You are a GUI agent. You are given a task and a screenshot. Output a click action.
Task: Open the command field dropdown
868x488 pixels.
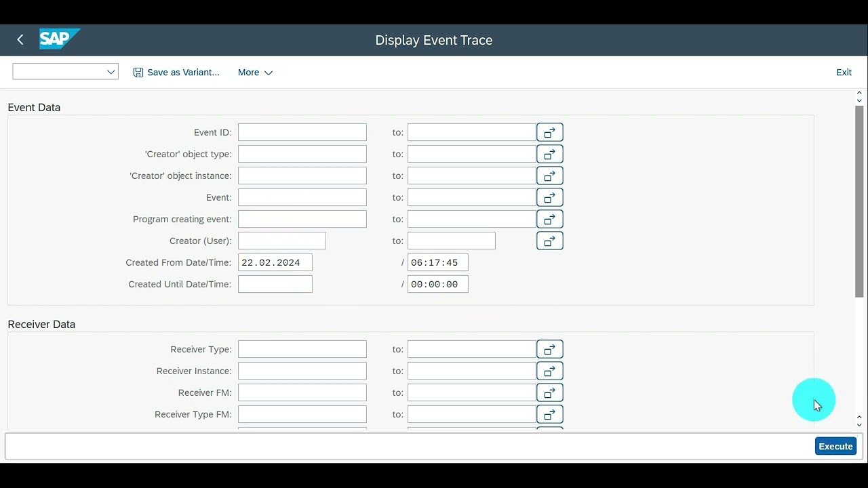pyautogui.click(x=111, y=72)
